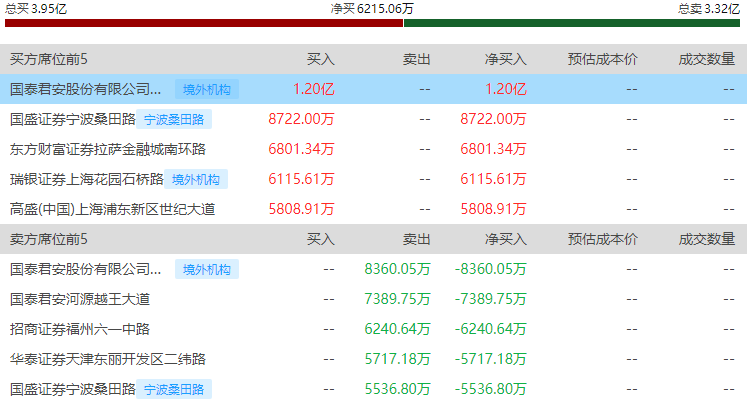Open 东方财富证券拉萨金融城南环路 seat
The image size is (747, 405).
coord(108,149)
